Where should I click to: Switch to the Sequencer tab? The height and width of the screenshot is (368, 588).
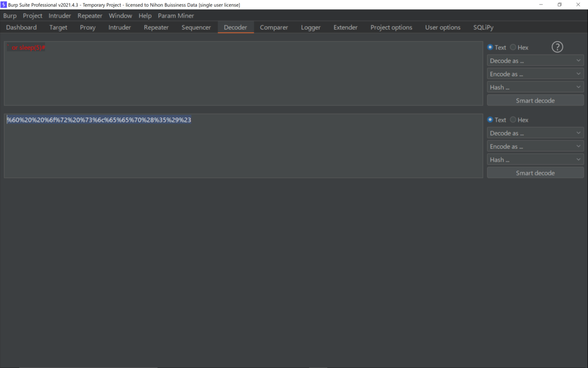tap(196, 27)
